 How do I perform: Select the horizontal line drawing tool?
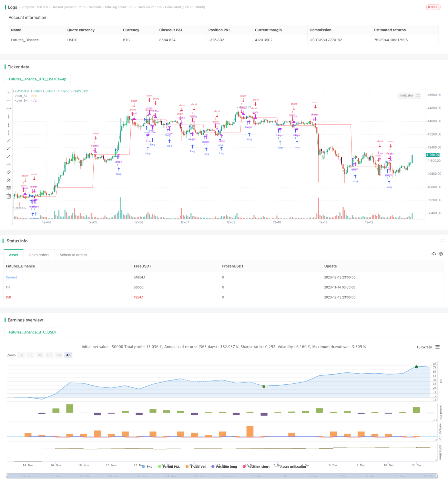click(x=9, y=93)
